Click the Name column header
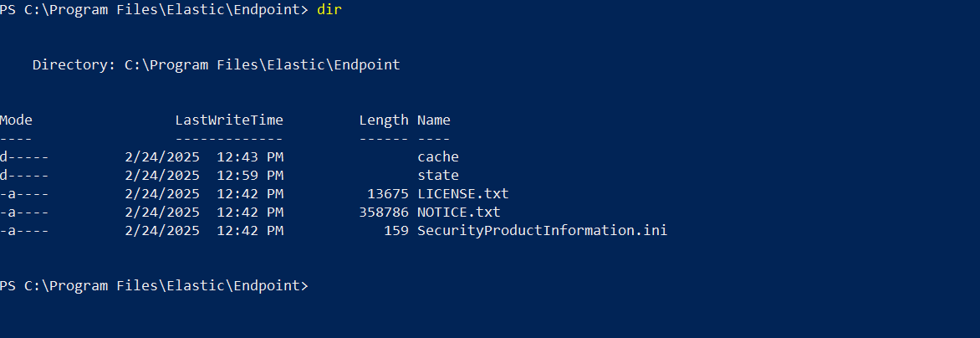Image resolution: width=980 pixels, height=338 pixels. [x=434, y=120]
